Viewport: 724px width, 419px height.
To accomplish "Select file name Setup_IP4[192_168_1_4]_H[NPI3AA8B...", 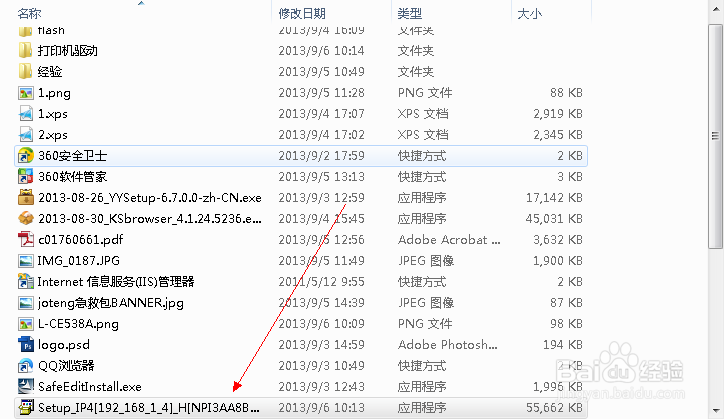I will point(149,408).
